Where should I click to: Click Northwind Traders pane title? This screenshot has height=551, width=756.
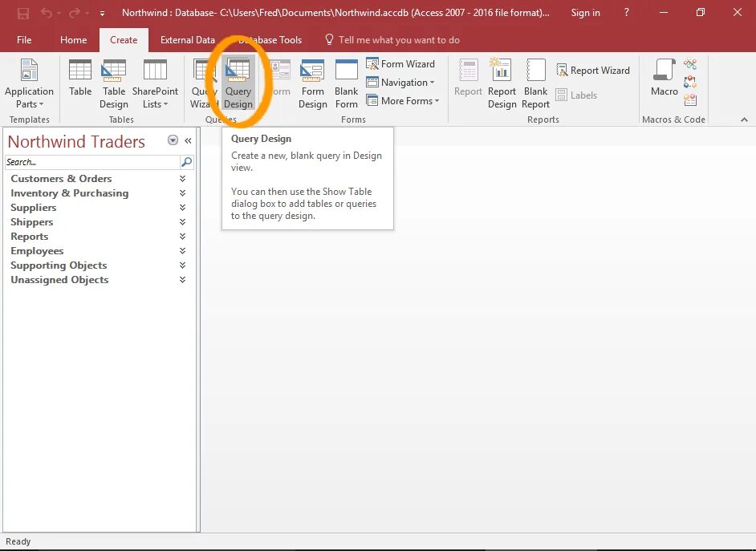coord(76,142)
